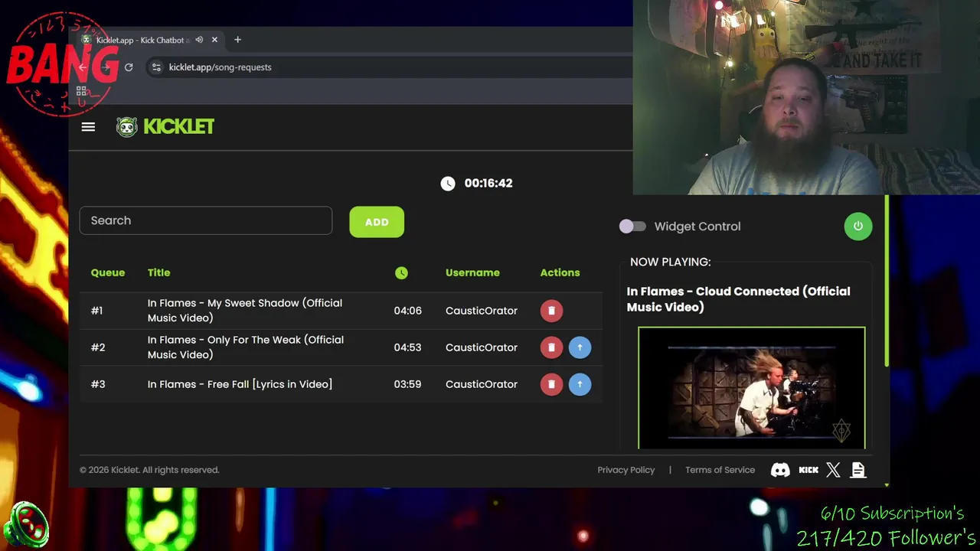Click CausticOrator username in row #2
Screen dimensions: 980x551
pyautogui.click(x=482, y=347)
